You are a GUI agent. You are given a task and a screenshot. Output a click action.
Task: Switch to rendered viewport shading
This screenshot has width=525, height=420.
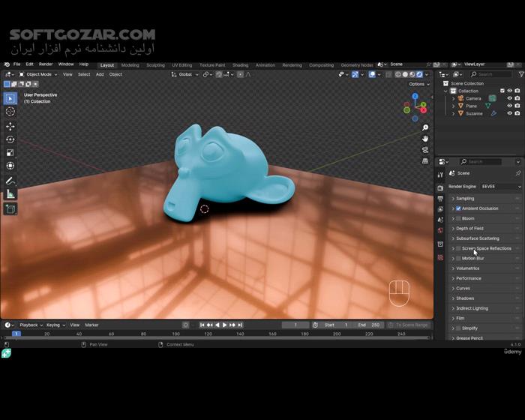pyautogui.click(x=418, y=74)
